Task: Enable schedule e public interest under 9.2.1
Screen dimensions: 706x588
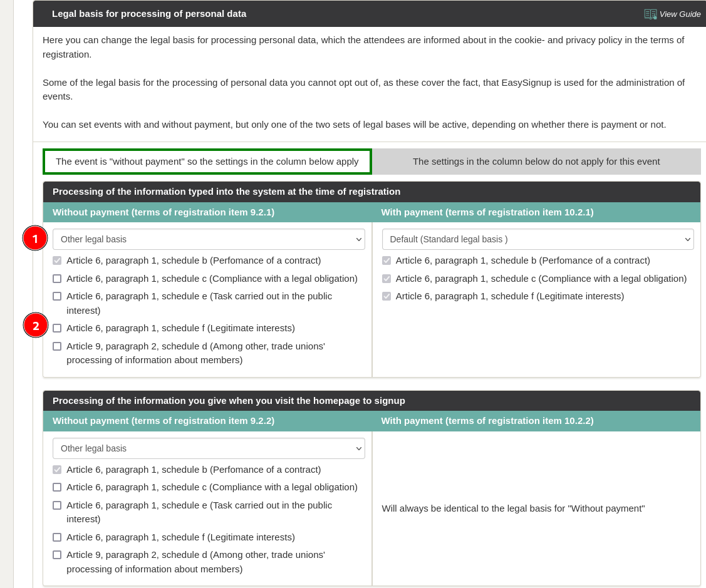Action: click(57, 296)
